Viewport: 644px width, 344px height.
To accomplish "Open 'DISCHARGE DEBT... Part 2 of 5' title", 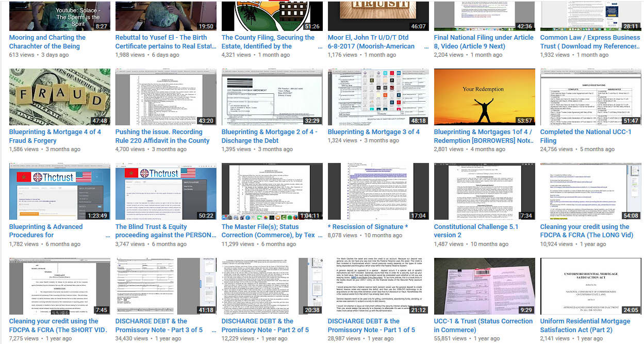I will (x=266, y=325).
